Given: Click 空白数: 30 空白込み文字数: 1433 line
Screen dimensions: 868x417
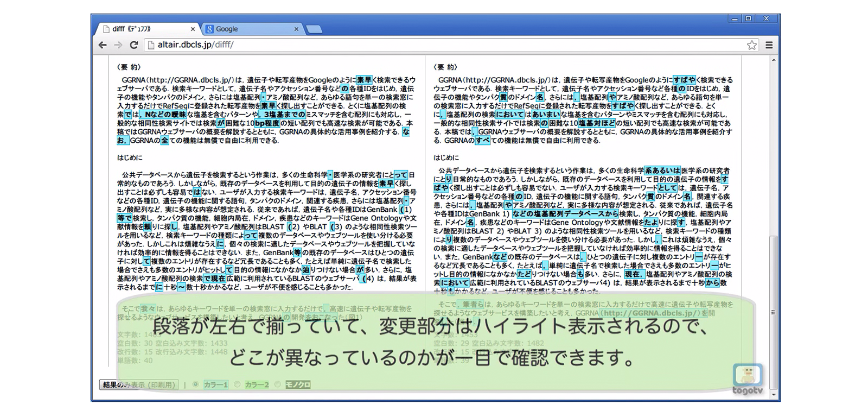Looking at the screenshot, I should pos(173,343).
